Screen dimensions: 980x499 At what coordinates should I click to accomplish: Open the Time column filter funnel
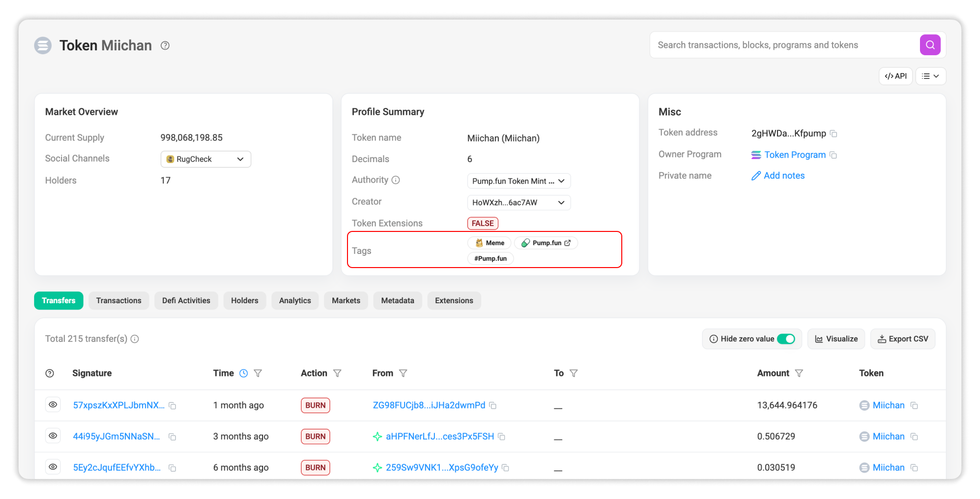(258, 374)
